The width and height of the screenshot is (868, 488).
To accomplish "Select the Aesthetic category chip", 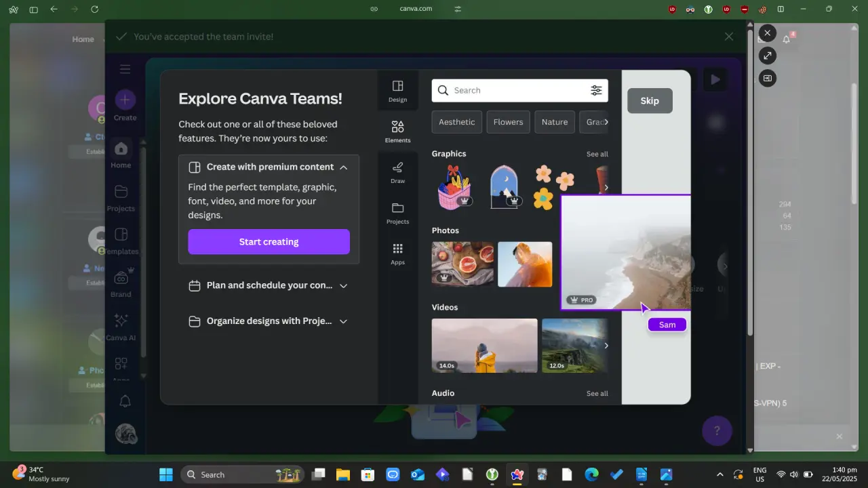I will [457, 122].
